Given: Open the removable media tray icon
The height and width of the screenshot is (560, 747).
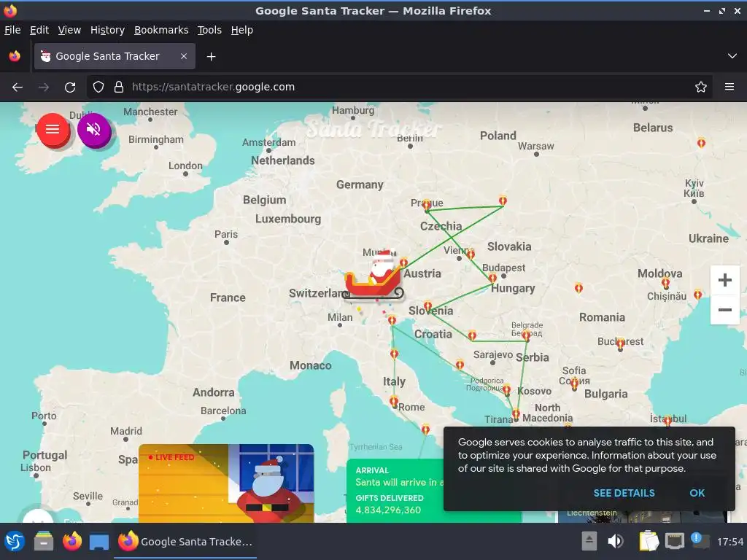Looking at the screenshot, I should click(x=589, y=542).
